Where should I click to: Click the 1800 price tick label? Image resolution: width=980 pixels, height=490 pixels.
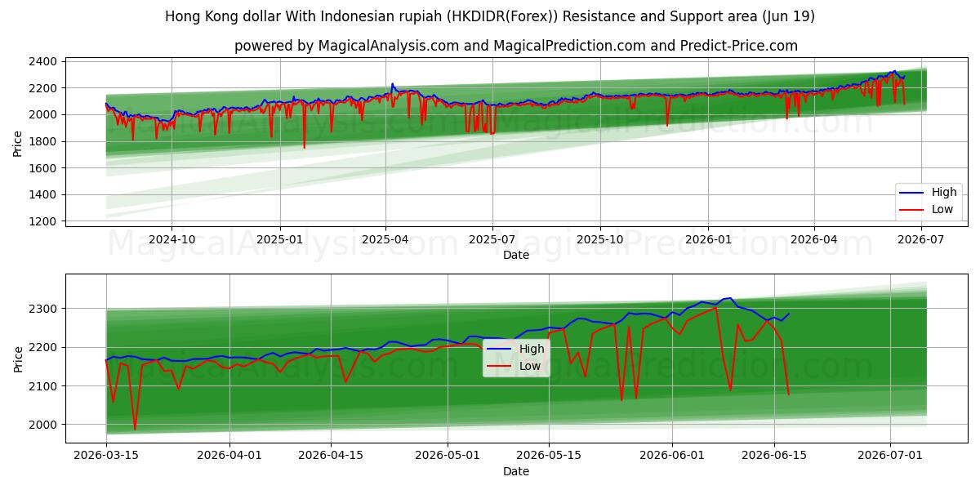[x=43, y=142]
